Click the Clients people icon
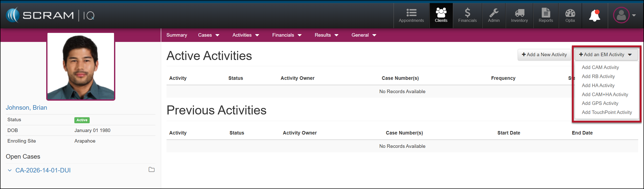Screen dimensions: 644x189 pyautogui.click(x=441, y=13)
